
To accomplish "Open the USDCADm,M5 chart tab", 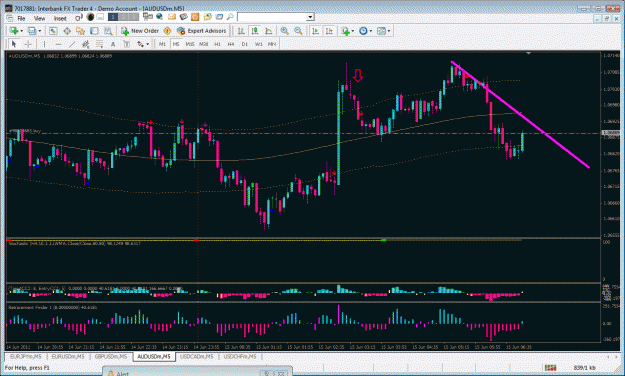I will click(x=197, y=356).
